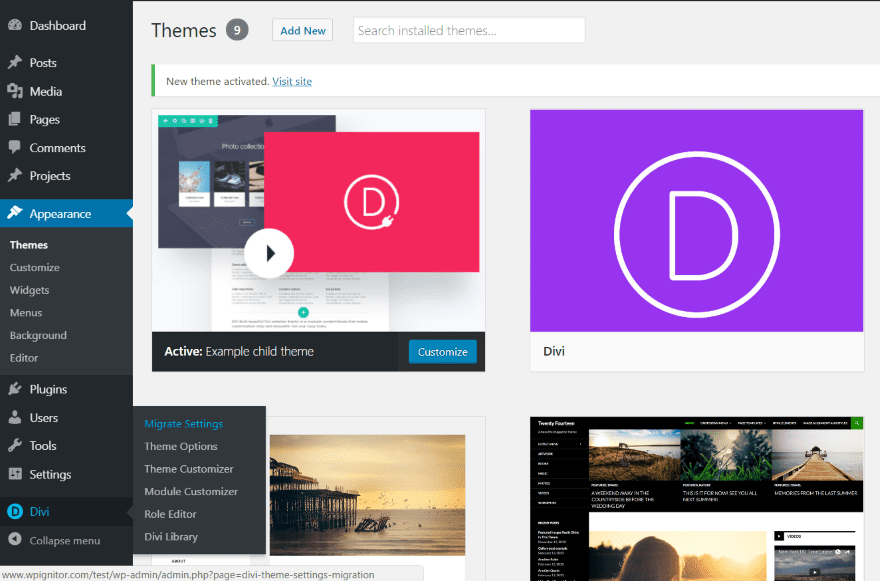Open the Themes submenu item
The width and height of the screenshot is (880, 581).
point(29,245)
